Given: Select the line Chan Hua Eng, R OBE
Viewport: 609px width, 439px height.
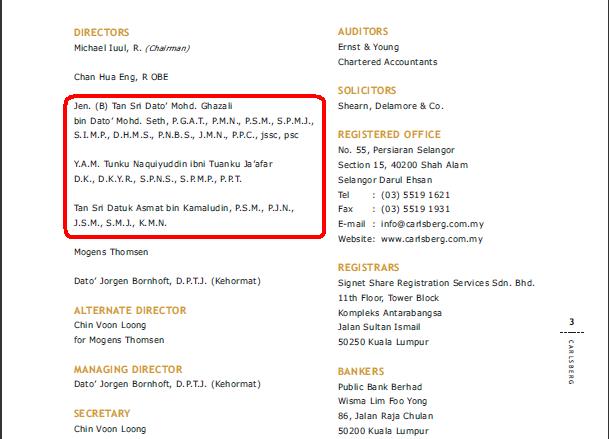Looking at the screenshot, I should point(121,77).
